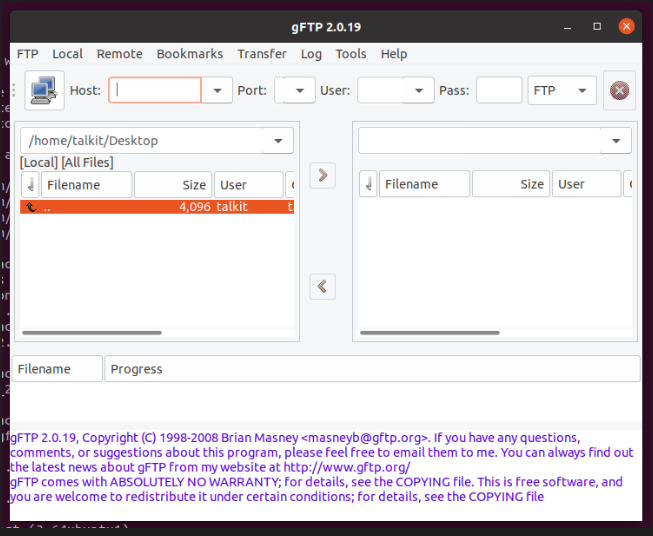
Task: Sort local files by Size column
Action: point(173,184)
